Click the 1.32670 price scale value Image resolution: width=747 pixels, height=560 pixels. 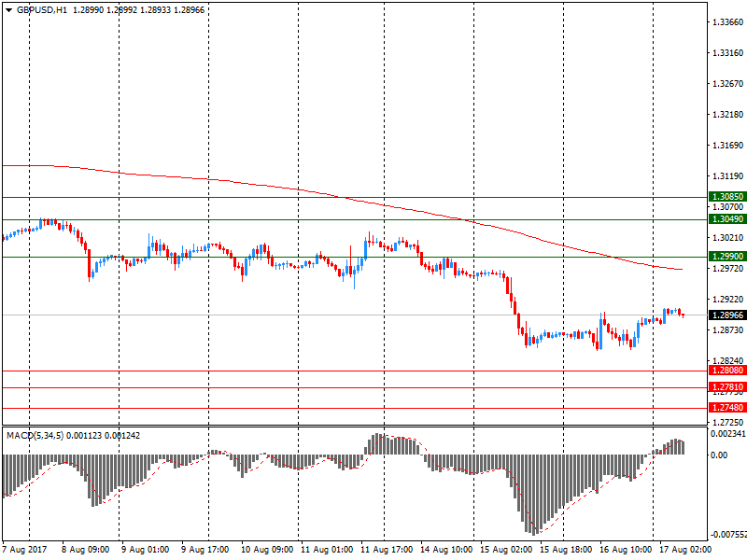(x=727, y=84)
